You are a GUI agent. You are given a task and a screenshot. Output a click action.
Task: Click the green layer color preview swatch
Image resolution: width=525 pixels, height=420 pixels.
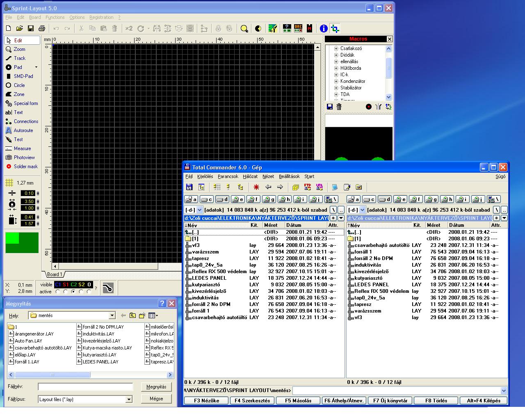pos(22,242)
